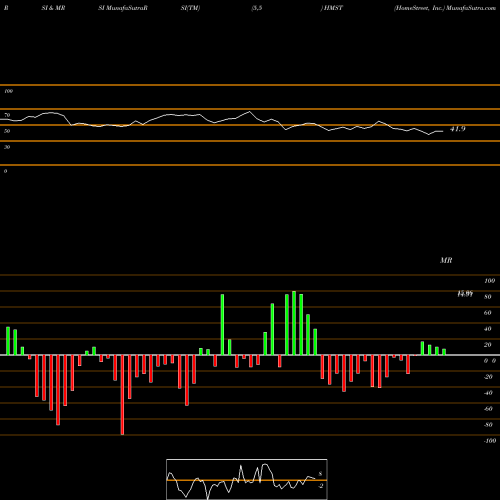The image size is (500, 500).
Task: Click the -100 label on the MR axis
Action: (490, 441)
